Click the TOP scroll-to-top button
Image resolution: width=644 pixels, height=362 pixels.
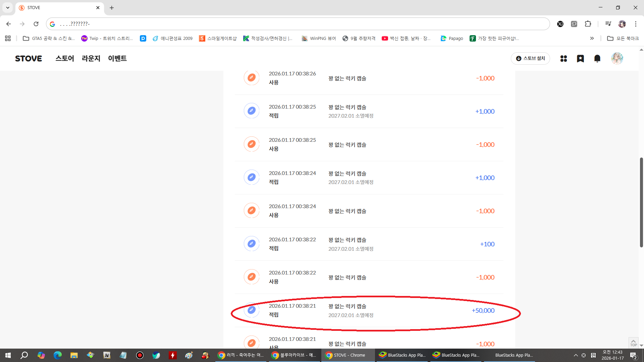tap(633, 343)
